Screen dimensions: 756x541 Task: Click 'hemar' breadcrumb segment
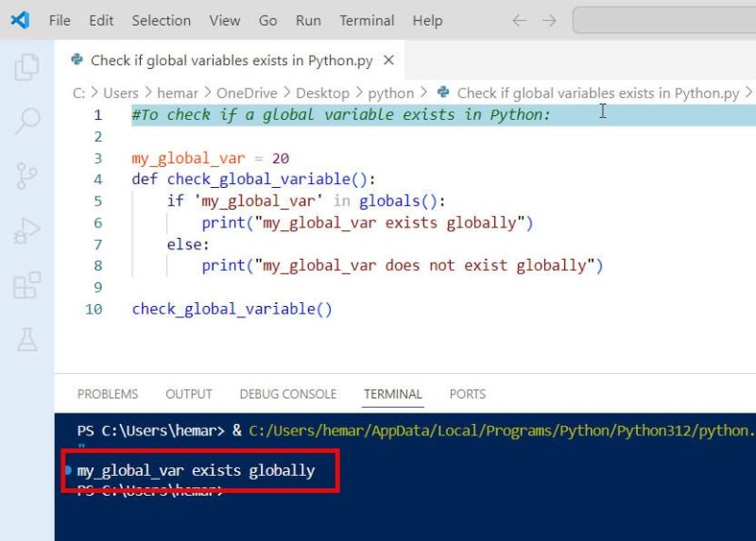point(178,93)
